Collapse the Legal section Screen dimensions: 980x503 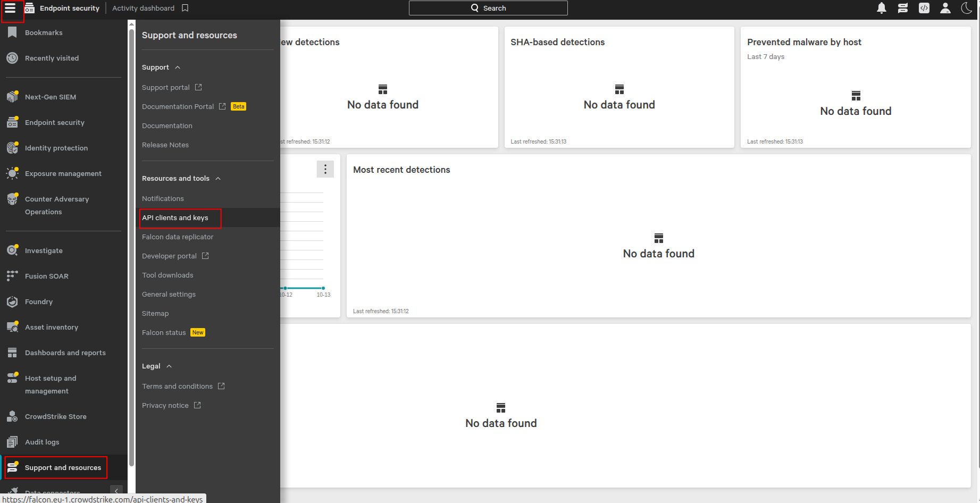(x=169, y=366)
